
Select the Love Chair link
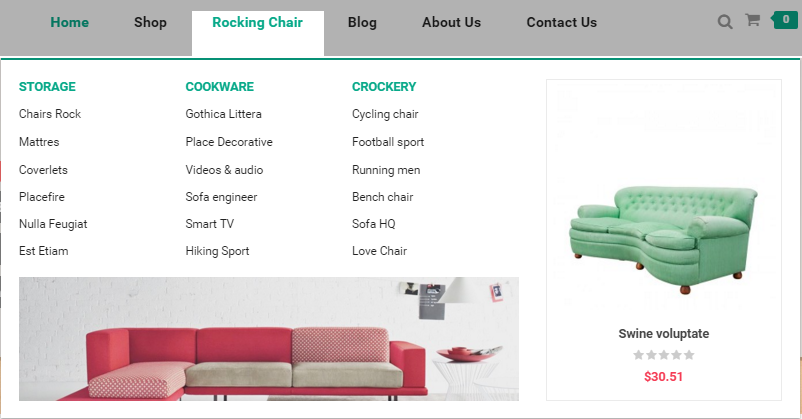[x=379, y=251]
